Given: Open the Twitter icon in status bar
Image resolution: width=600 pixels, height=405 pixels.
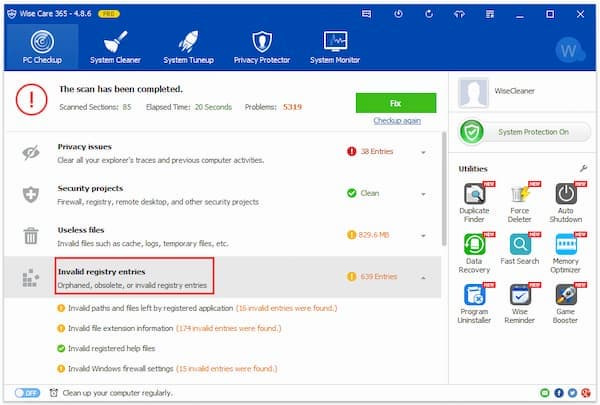Looking at the screenshot, I should 572,393.
